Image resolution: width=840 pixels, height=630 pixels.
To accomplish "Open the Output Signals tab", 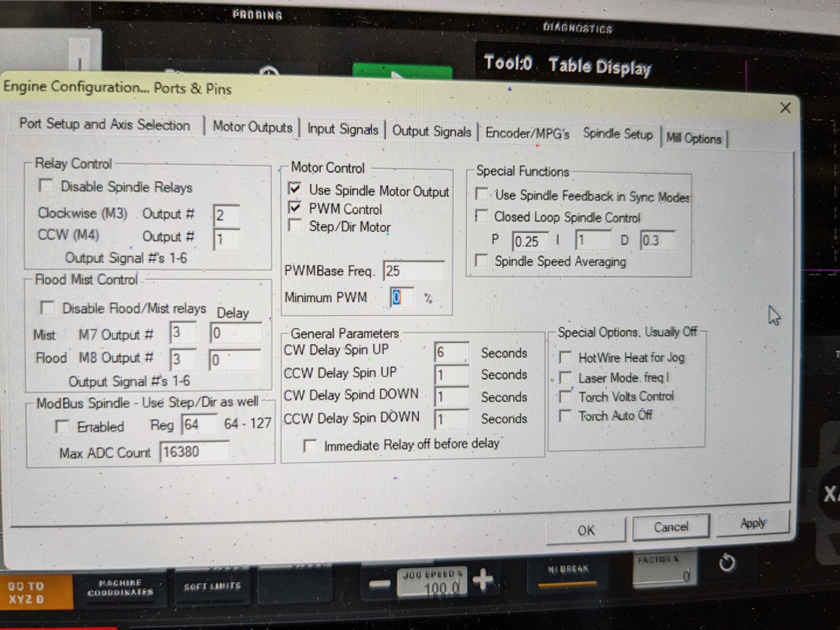I will (431, 131).
